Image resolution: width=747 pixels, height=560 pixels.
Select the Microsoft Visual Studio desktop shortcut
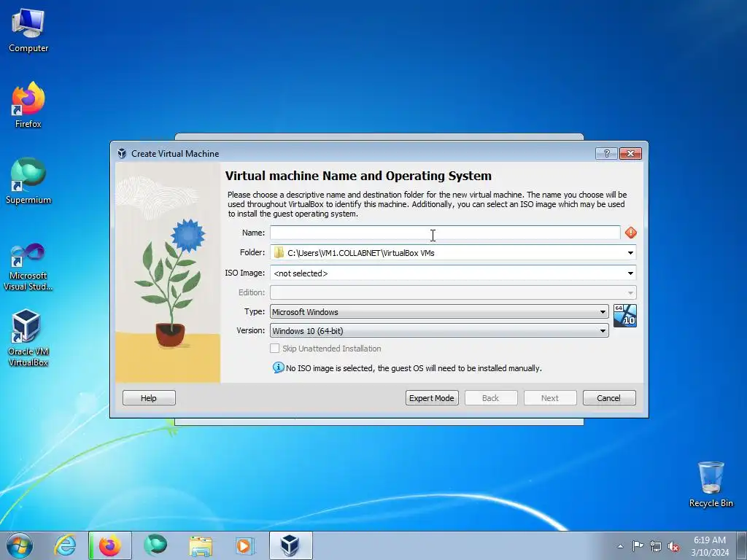pyautogui.click(x=28, y=267)
